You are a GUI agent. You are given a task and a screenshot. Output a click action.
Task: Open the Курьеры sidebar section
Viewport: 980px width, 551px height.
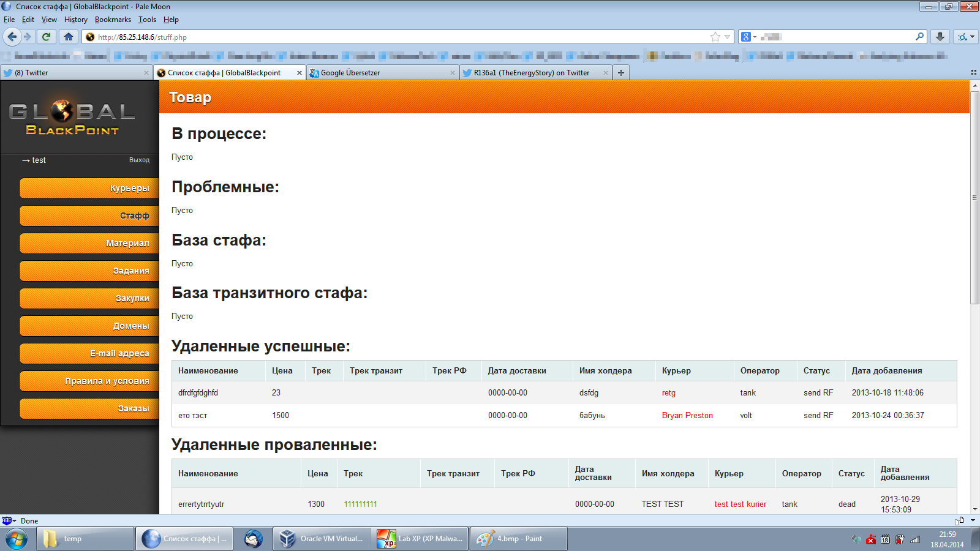(x=89, y=188)
